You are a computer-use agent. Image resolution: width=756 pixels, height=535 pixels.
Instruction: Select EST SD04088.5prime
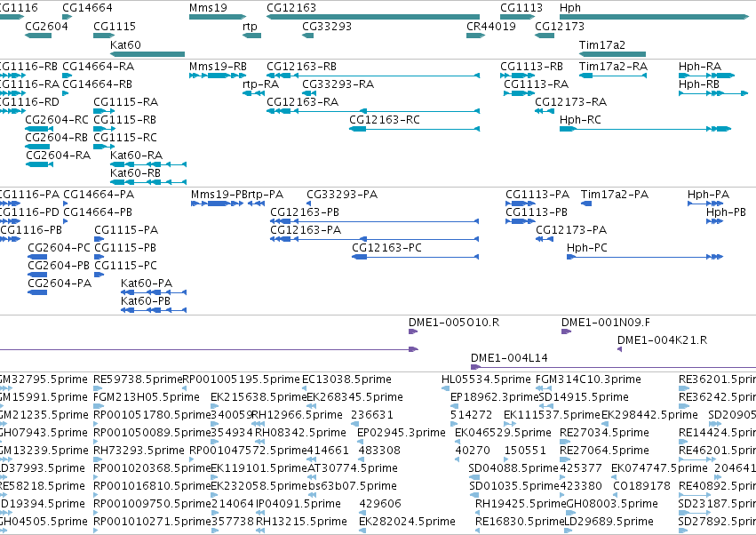point(513,468)
